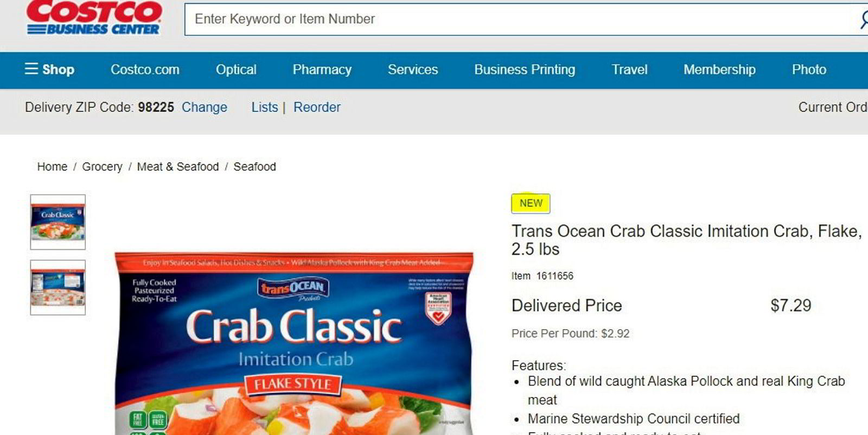Open the Pharmacy section
Screen dimensions: 868x435
tap(322, 70)
